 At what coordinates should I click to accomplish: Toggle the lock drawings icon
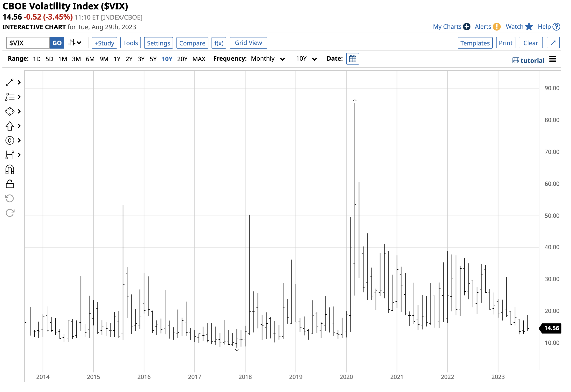tap(10, 184)
